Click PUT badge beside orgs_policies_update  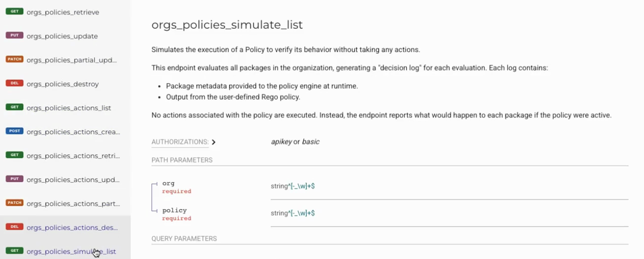[x=14, y=36]
